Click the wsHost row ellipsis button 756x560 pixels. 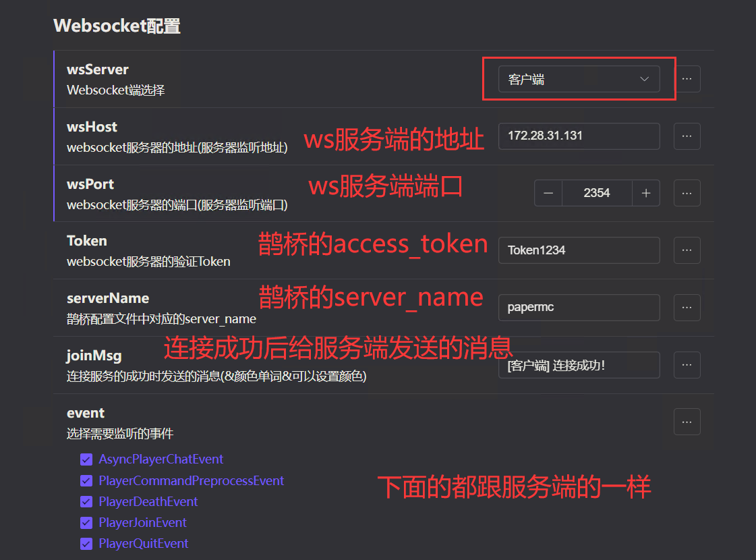pyautogui.click(x=687, y=136)
